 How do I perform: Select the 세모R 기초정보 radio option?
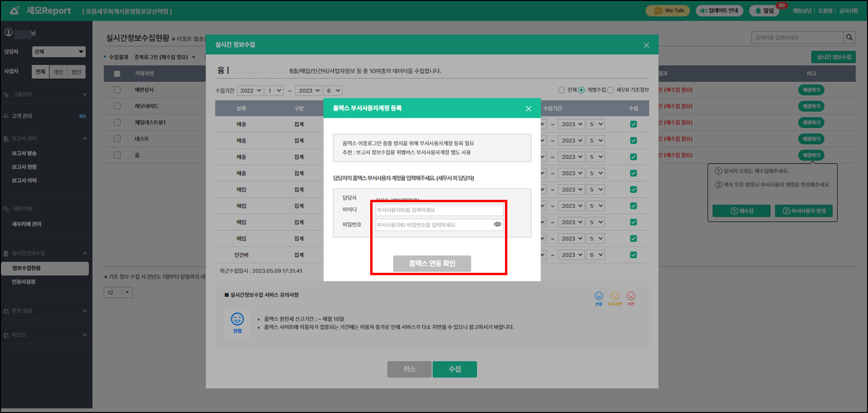(x=610, y=90)
